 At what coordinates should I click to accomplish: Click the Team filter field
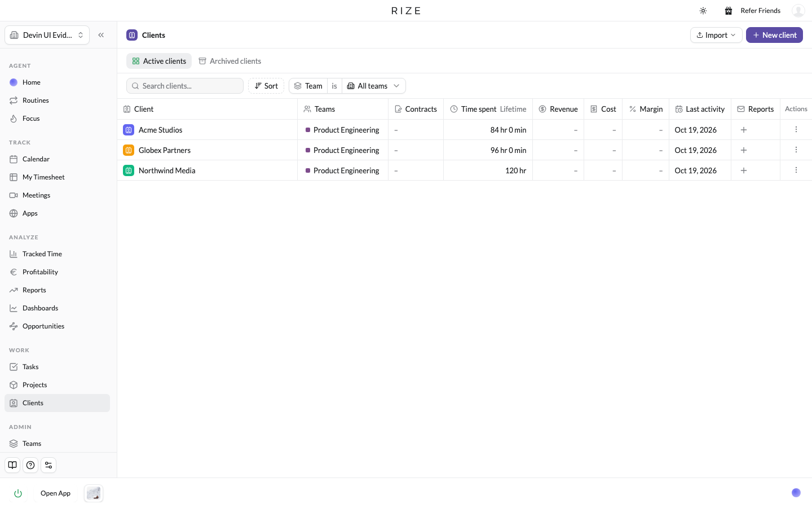pos(308,86)
